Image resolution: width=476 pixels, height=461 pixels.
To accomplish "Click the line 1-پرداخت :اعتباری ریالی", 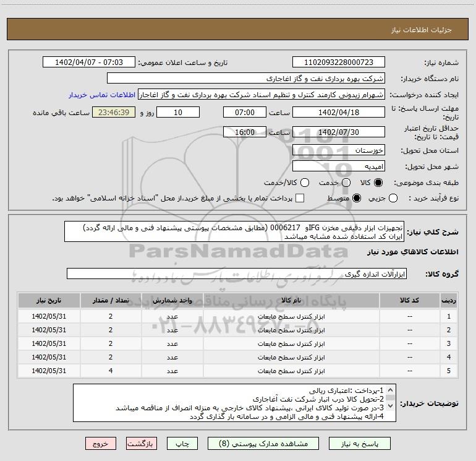I will [x=346, y=390].
